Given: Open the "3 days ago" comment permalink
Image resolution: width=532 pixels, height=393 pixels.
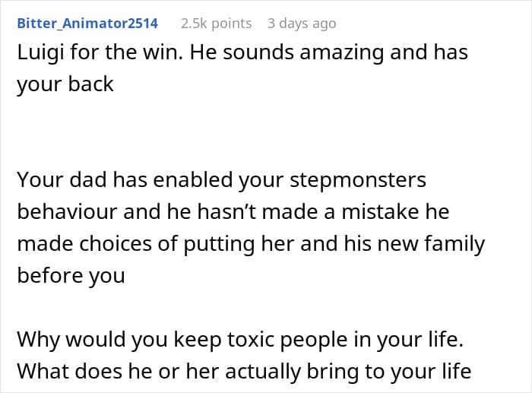Looking at the screenshot, I should (301, 24).
